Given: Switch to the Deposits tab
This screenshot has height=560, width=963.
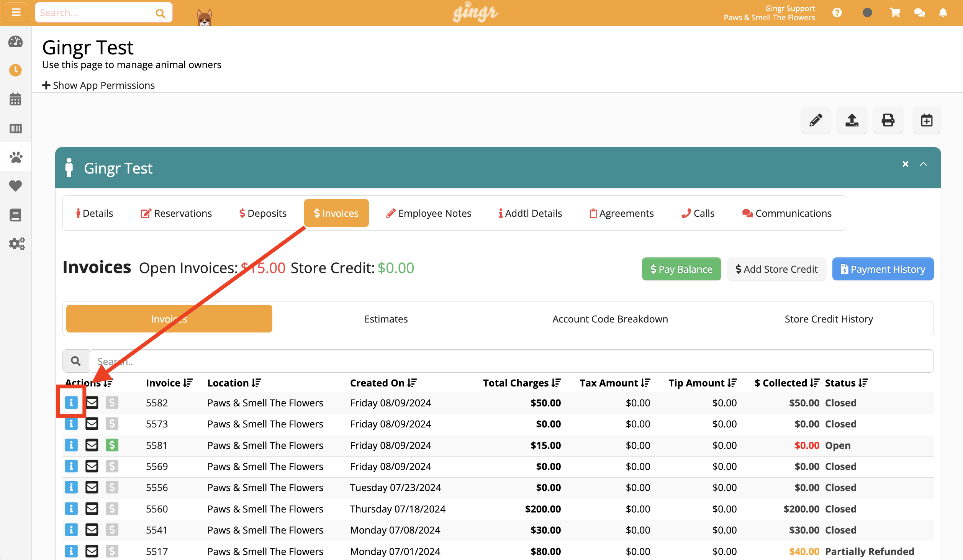Looking at the screenshot, I should (x=263, y=213).
